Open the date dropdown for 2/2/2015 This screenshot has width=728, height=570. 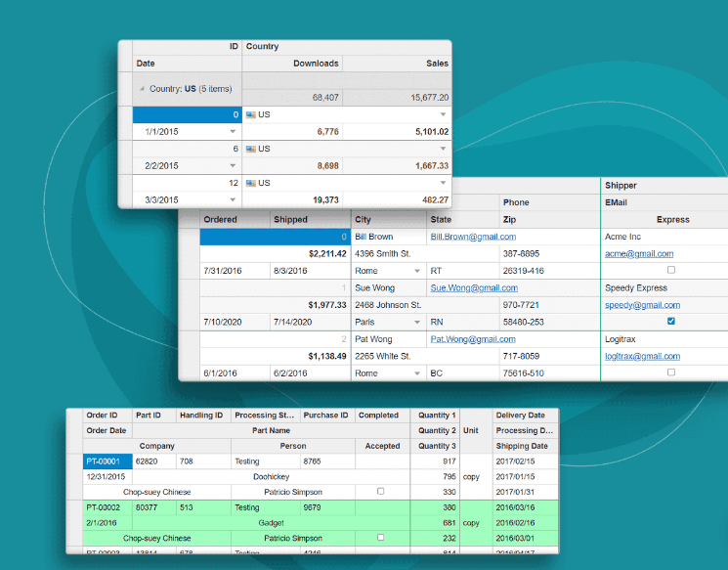pos(233,166)
